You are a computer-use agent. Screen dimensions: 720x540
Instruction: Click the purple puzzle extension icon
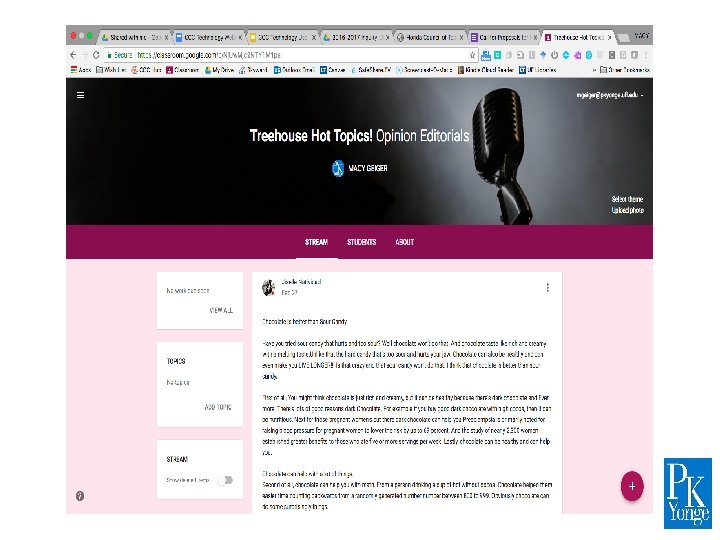pos(577,55)
